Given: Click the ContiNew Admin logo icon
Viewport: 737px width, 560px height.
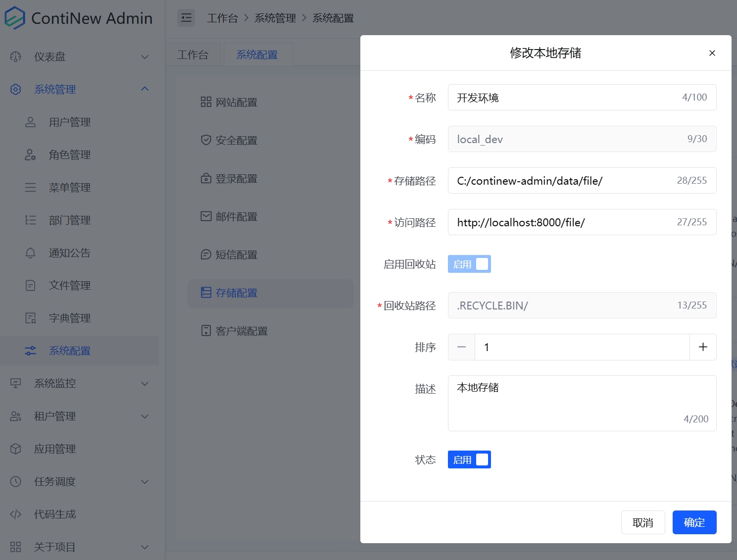Looking at the screenshot, I should (15, 18).
